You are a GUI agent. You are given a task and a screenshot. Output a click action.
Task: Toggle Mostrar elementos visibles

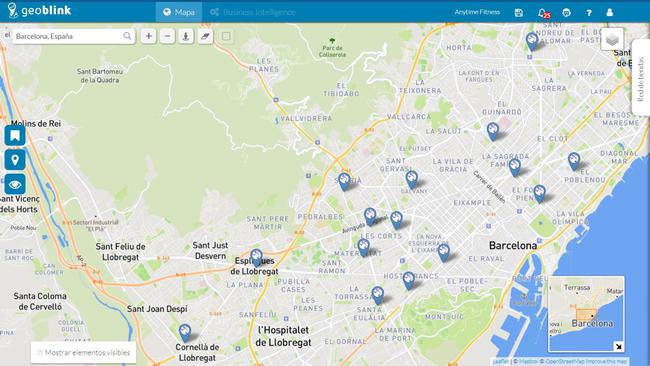pos(83,353)
